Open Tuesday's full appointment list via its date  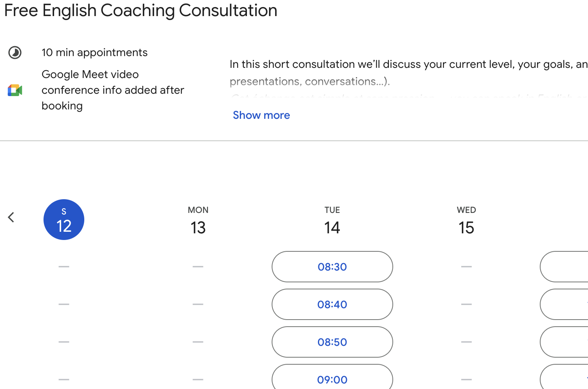point(332,227)
